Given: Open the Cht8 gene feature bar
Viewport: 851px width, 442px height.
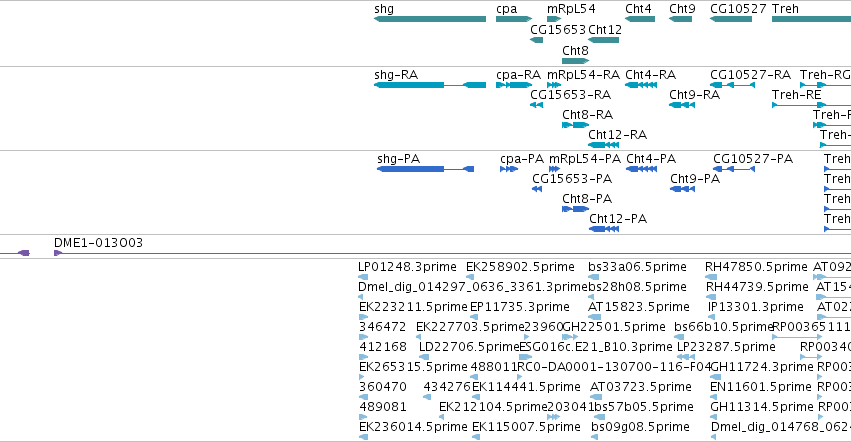Looking at the screenshot, I should pyautogui.click(x=575, y=60).
